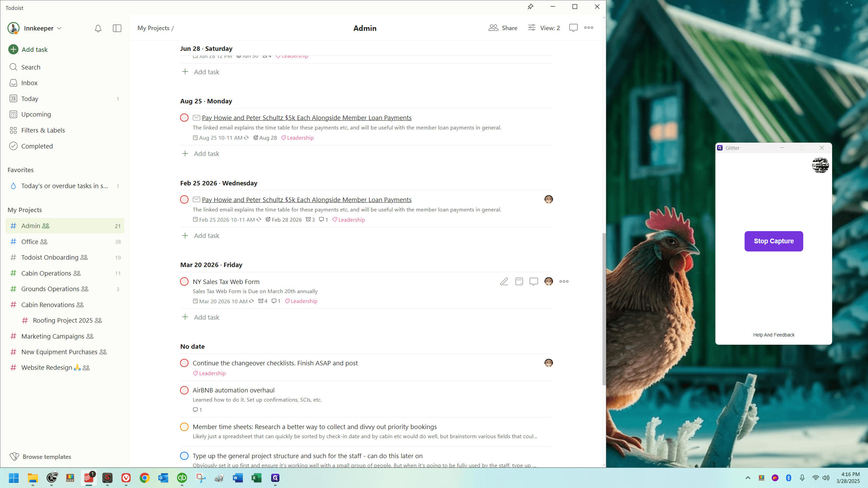Pin the Todoist window on top
The width and height of the screenshot is (868, 488).
530,7
